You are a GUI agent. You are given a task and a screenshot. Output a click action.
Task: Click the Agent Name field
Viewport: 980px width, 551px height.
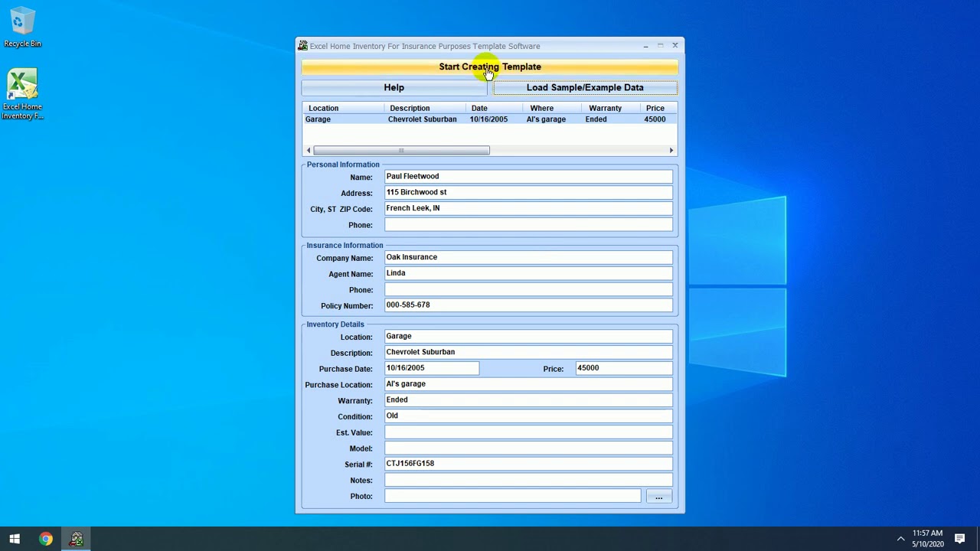click(x=528, y=274)
